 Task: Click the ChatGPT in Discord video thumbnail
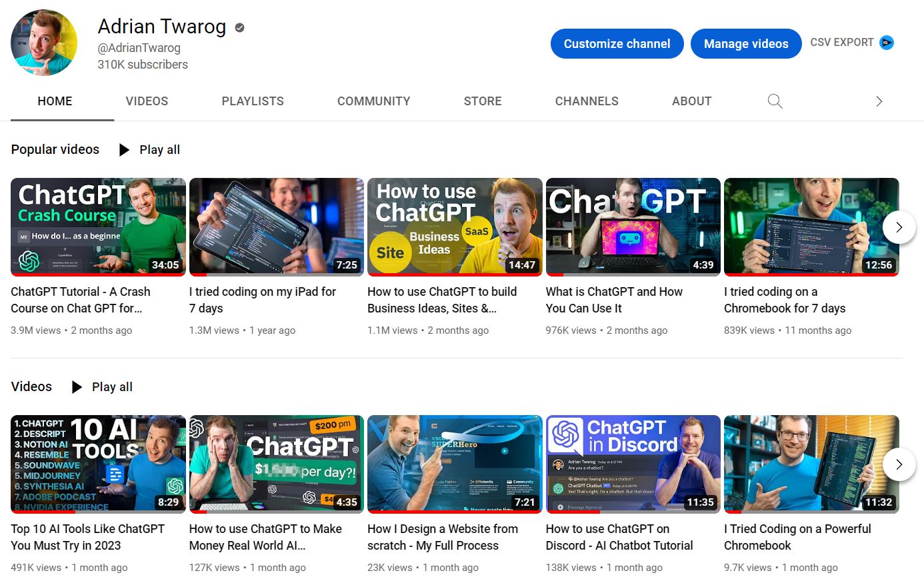click(633, 464)
